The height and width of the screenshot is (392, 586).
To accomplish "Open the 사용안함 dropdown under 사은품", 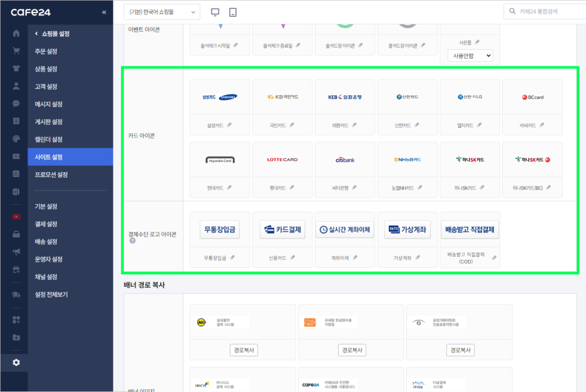I will pyautogui.click(x=470, y=56).
